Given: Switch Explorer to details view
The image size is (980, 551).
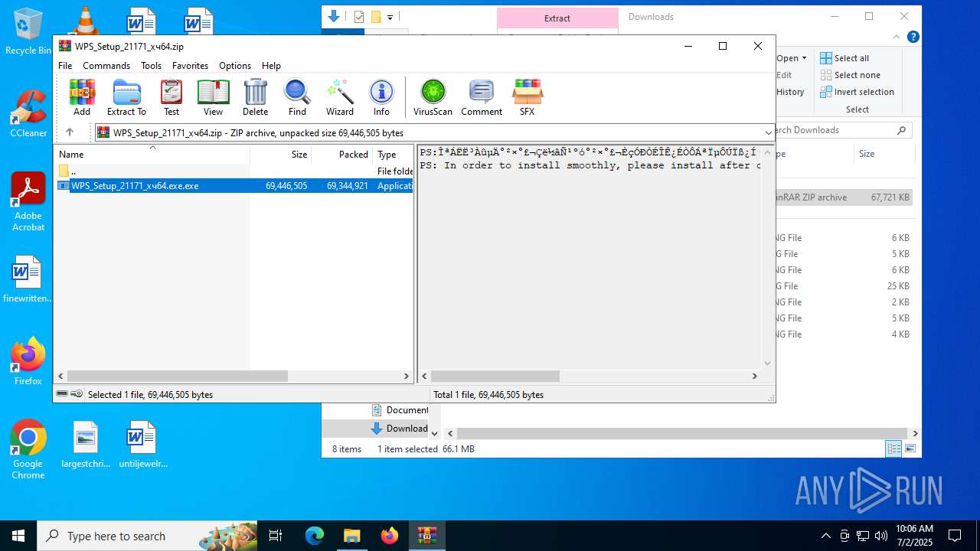Looking at the screenshot, I should [x=893, y=449].
